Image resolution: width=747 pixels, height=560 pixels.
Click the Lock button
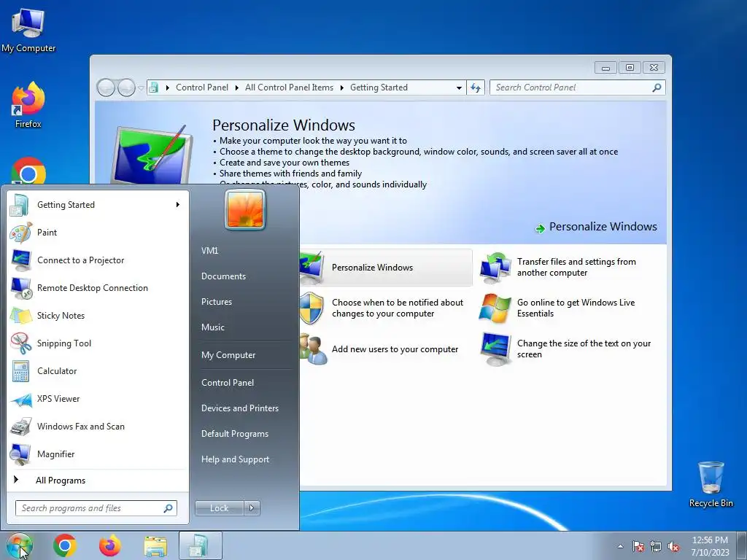(x=219, y=508)
